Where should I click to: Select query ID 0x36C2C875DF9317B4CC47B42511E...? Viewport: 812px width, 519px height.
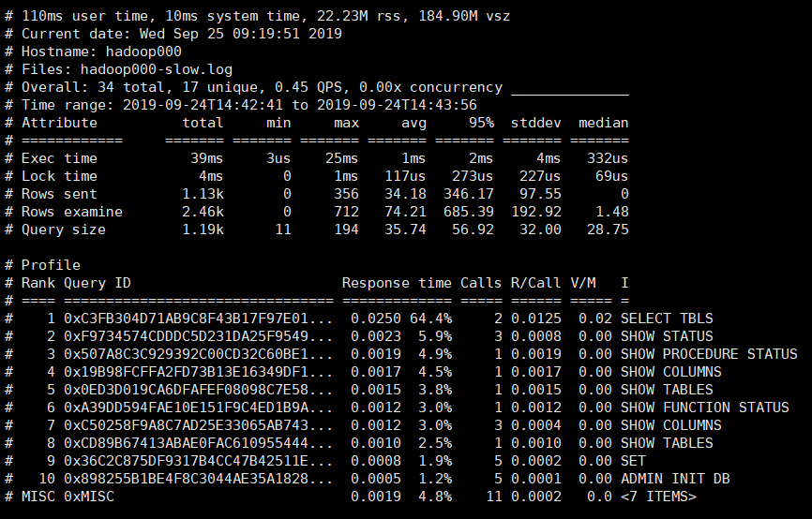pyautogui.click(x=198, y=461)
